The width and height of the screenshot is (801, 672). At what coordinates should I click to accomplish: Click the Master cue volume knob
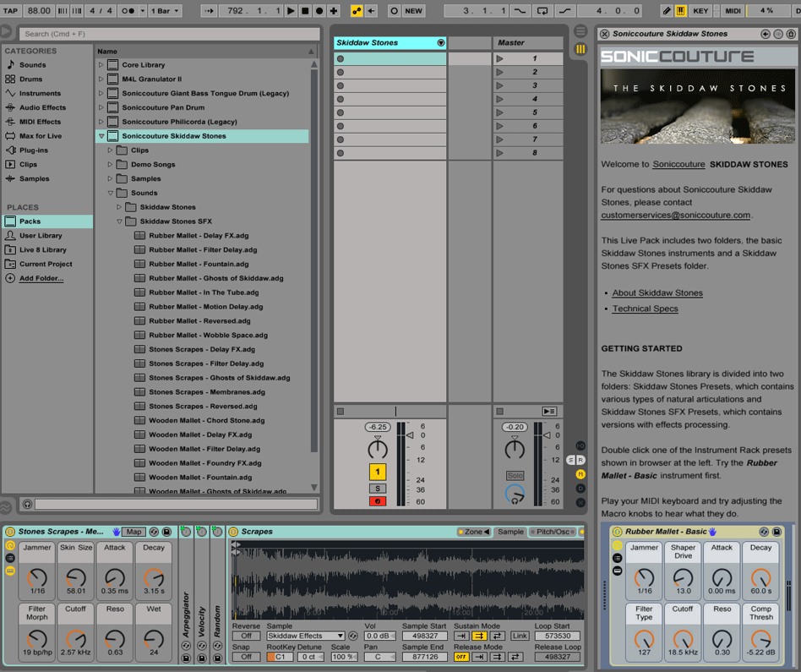click(x=515, y=494)
